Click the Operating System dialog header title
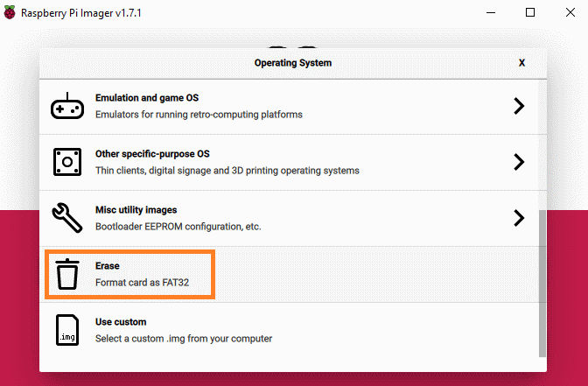The width and height of the screenshot is (588, 386). (x=293, y=63)
